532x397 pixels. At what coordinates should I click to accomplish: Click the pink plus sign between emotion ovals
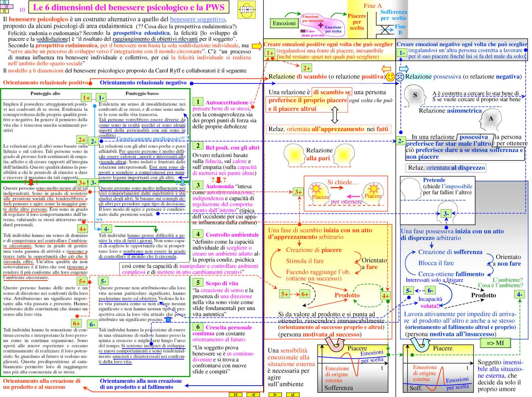(x=321, y=25)
